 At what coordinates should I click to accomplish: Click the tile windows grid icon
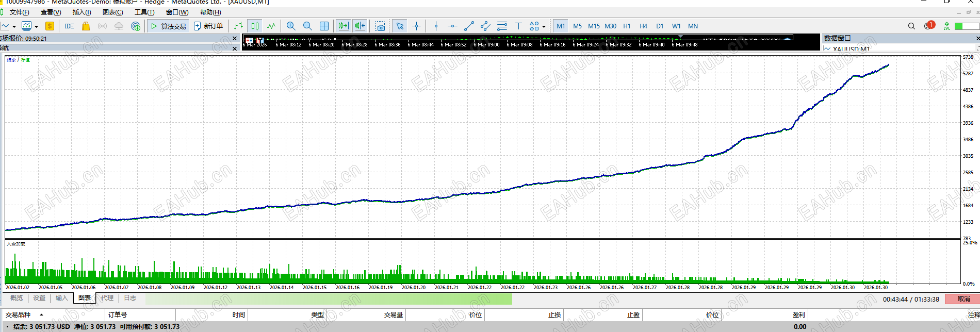pos(324,26)
